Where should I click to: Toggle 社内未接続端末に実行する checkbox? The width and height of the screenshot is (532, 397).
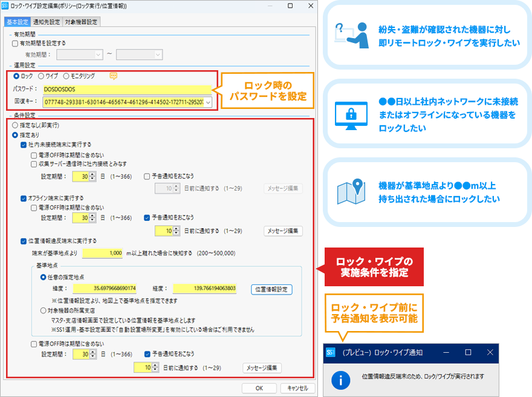point(23,145)
